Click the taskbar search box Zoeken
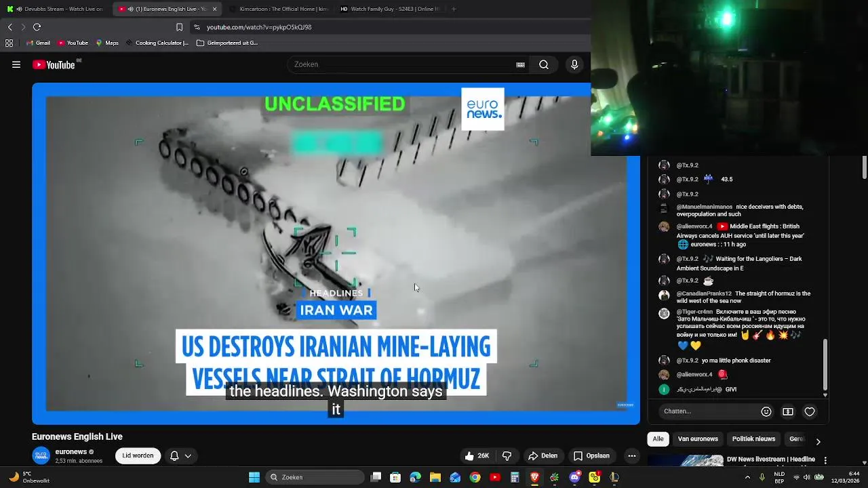 pos(315,477)
